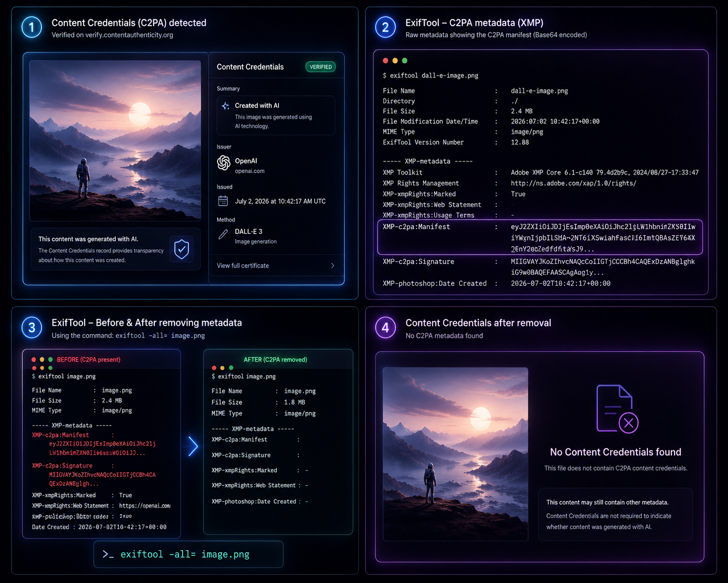Select the AFTER (C2PA removed) terminal title
This screenshot has height=583, width=728.
pyautogui.click(x=275, y=360)
